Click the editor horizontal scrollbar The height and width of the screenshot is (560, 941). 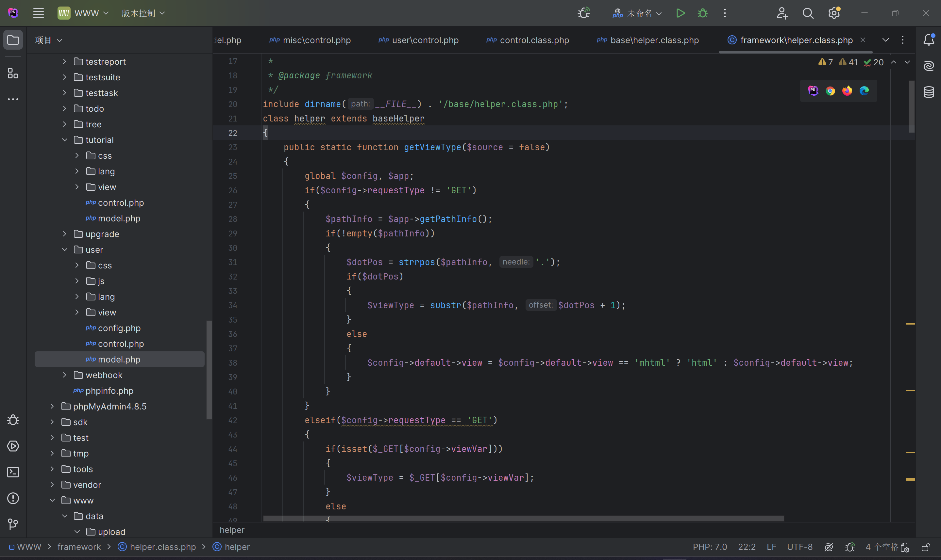pos(523,519)
